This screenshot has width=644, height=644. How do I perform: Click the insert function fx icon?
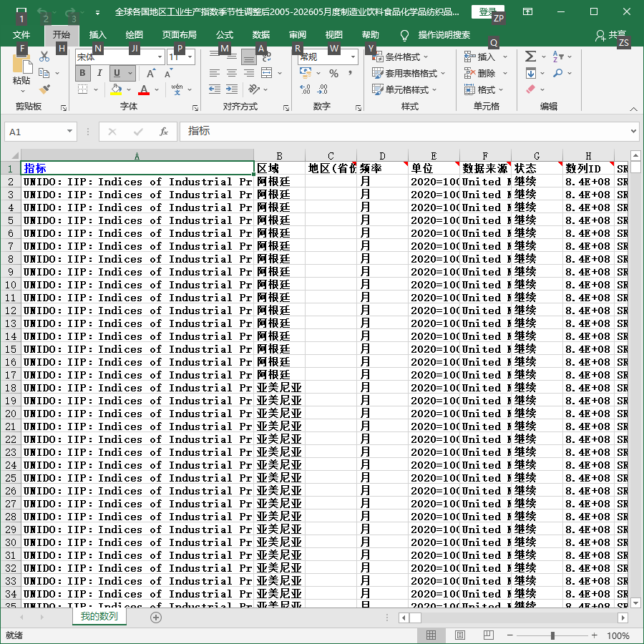pos(163,132)
